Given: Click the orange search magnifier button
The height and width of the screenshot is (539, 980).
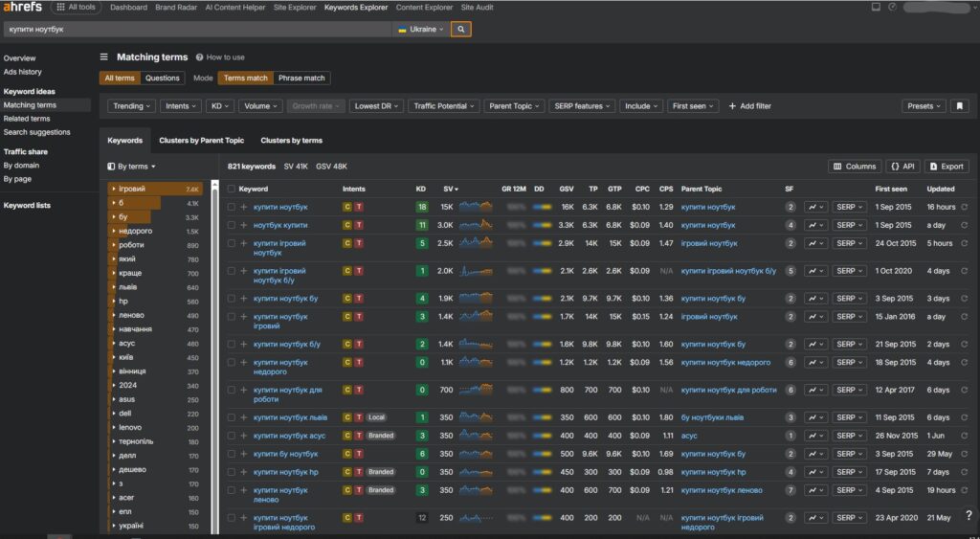Looking at the screenshot, I should point(460,30).
